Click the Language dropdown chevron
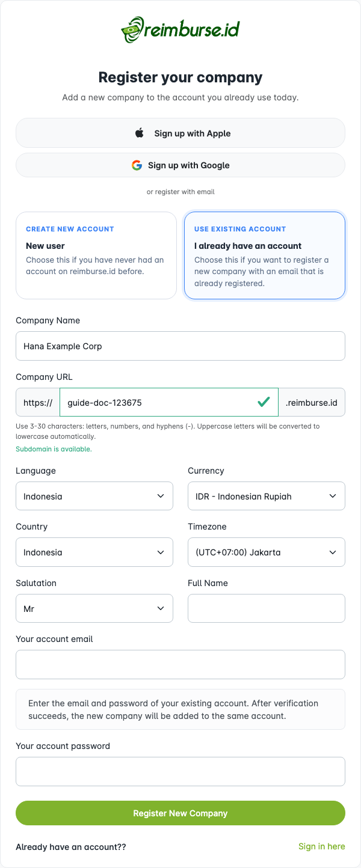Viewport: 361px width, 868px height. pyautogui.click(x=161, y=496)
